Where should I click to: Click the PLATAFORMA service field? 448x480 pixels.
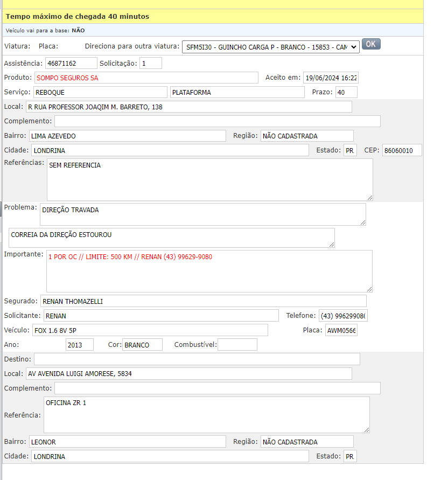pos(237,92)
